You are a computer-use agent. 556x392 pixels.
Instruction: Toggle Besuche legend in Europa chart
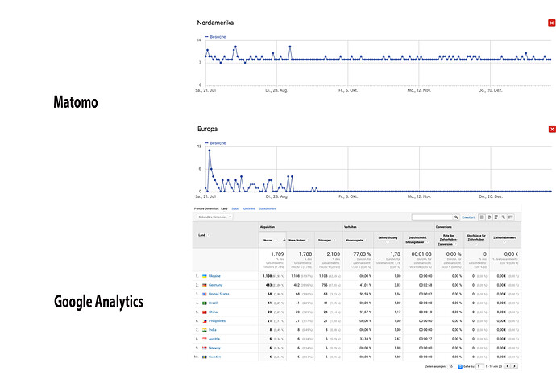[x=215, y=143]
